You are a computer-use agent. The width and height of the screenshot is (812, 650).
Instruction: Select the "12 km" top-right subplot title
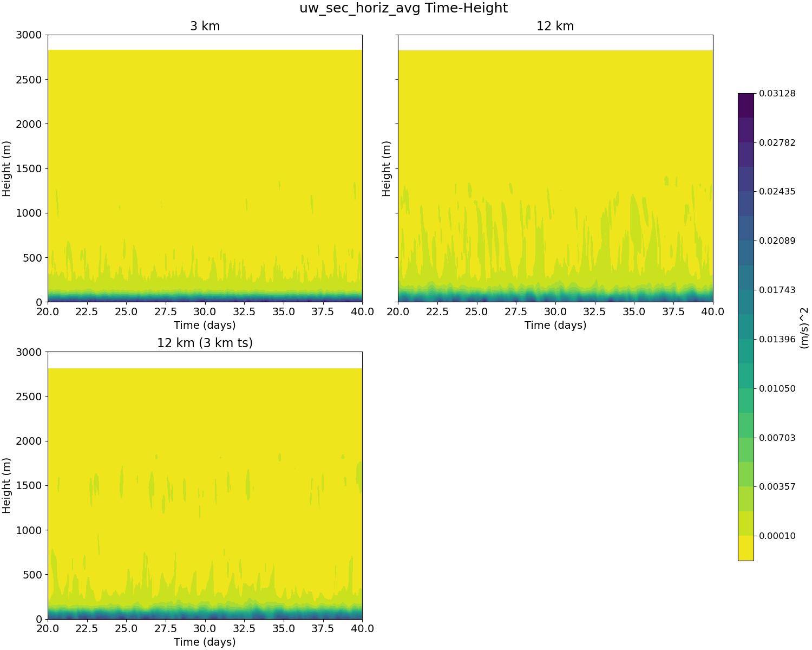pyautogui.click(x=555, y=26)
